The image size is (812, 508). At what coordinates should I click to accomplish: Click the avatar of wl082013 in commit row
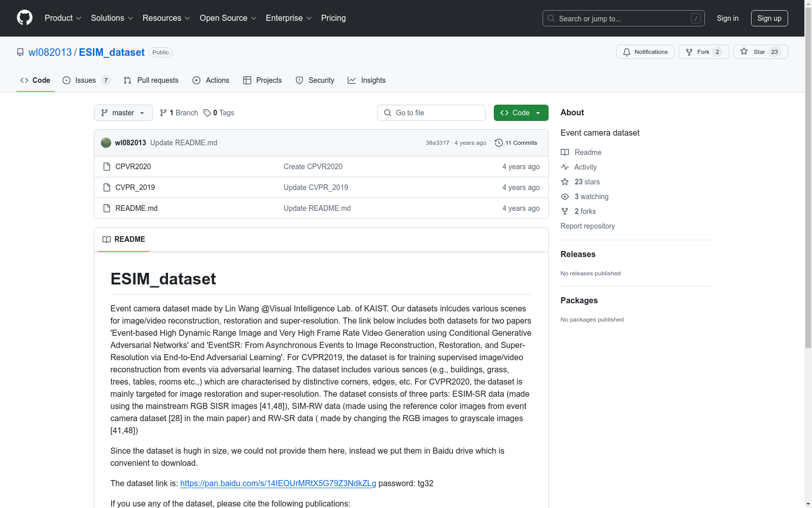point(106,143)
